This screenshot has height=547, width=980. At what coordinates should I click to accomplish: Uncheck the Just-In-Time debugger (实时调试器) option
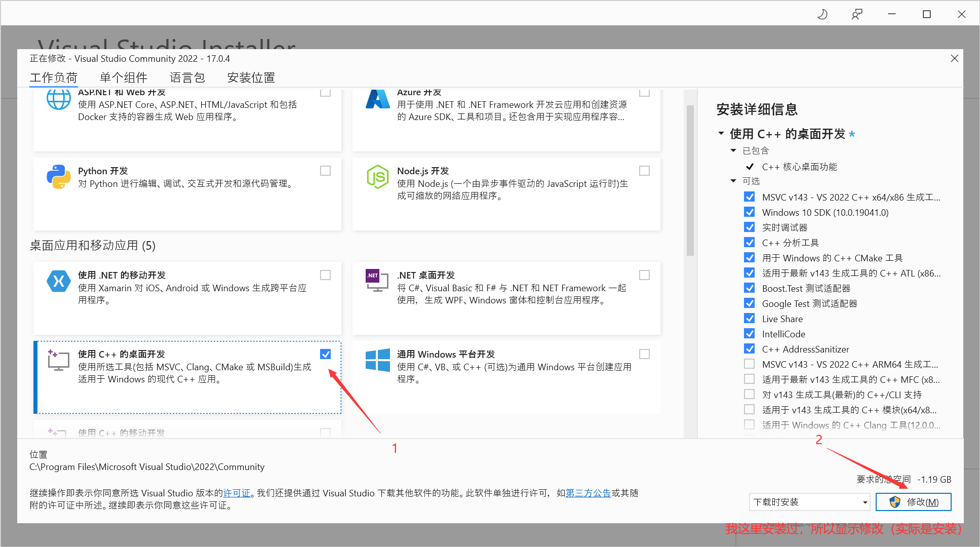point(750,227)
